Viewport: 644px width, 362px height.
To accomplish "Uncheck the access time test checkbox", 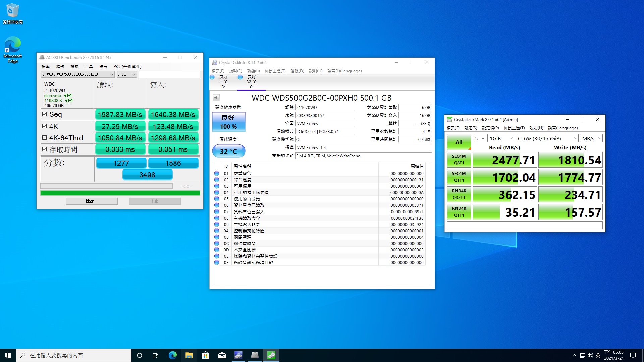I will (44, 149).
